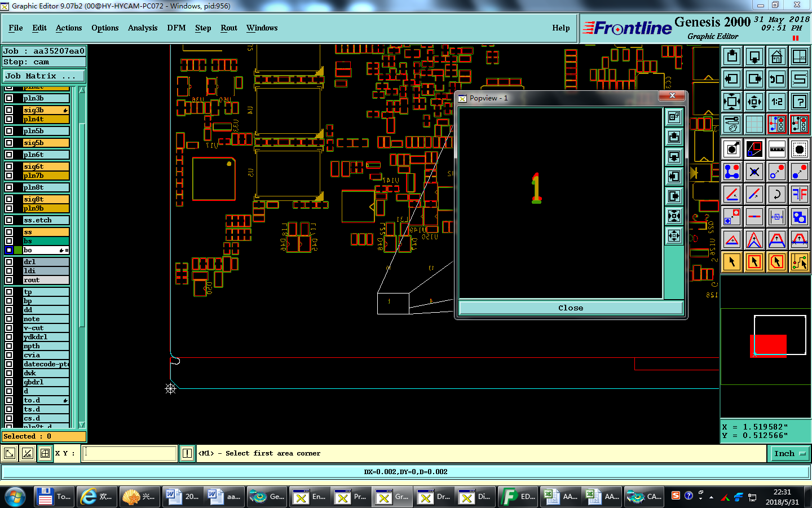The image size is (812, 508).
Task: Click the blue-red connected nodes tool icon
Action: point(732,172)
